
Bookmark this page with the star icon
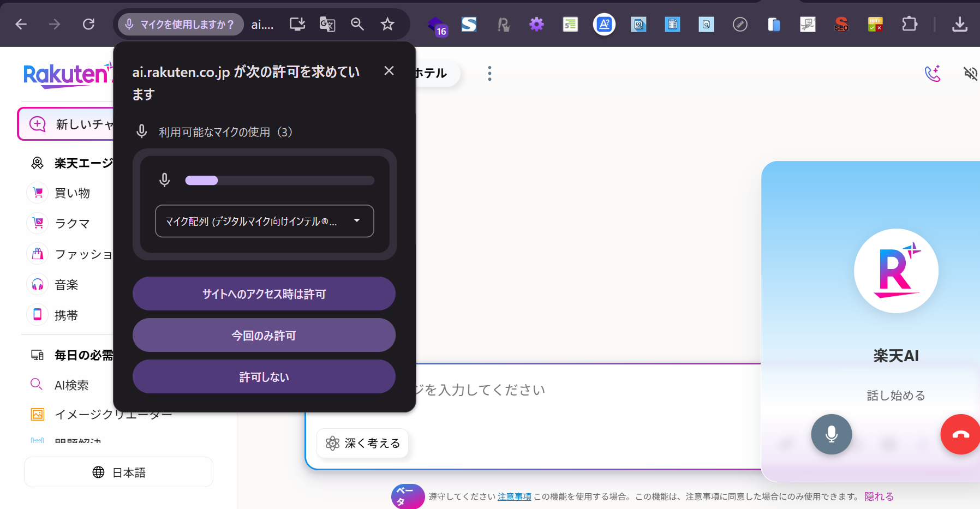pyautogui.click(x=387, y=24)
